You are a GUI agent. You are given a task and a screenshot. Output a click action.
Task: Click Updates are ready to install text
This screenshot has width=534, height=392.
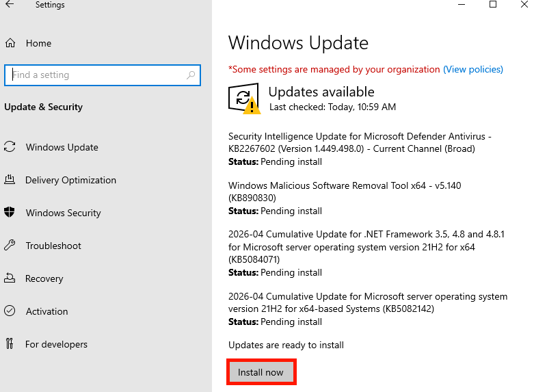click(x=286, y=345)
